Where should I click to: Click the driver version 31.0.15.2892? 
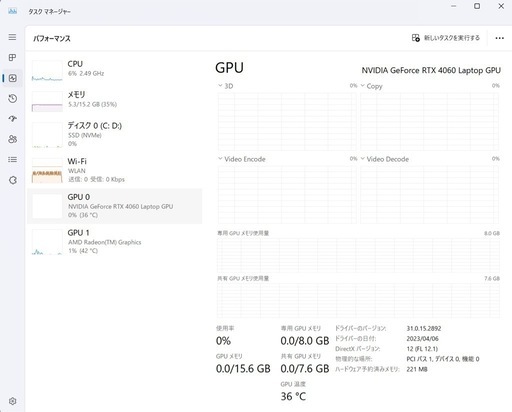(424, 328)
